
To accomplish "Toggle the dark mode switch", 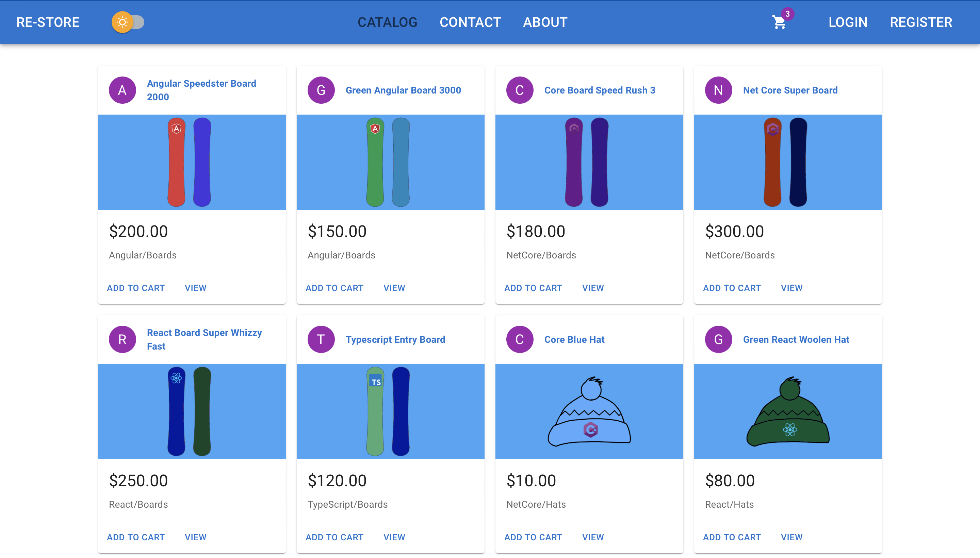I will point(128,22).
